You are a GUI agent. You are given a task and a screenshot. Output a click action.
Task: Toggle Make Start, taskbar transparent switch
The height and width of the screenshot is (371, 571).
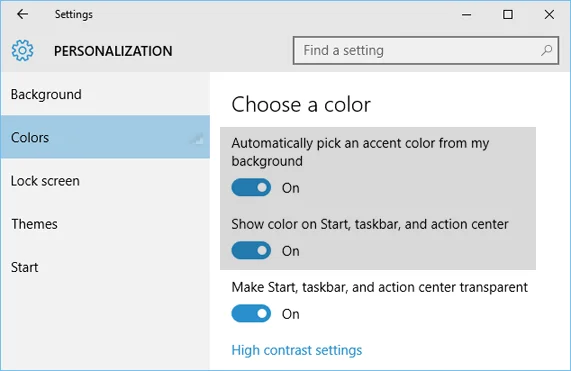251,313
